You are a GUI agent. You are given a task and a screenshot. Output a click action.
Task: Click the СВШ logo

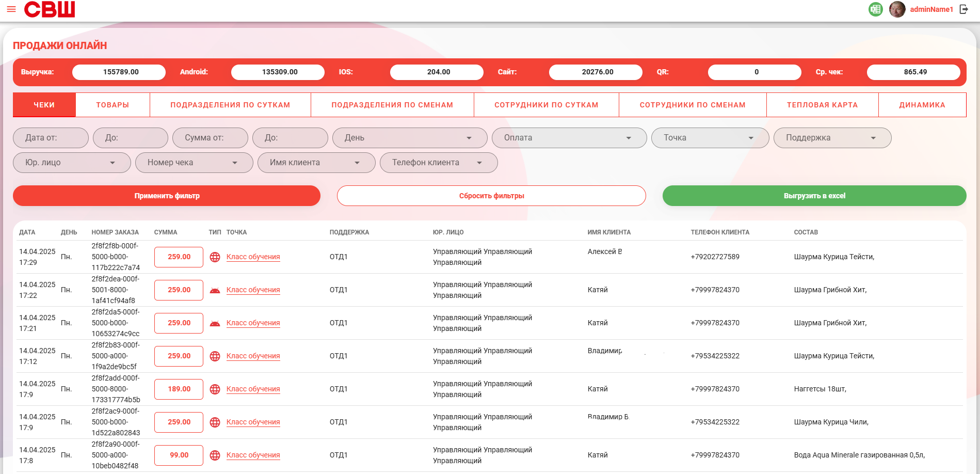(x=50, y=9)
